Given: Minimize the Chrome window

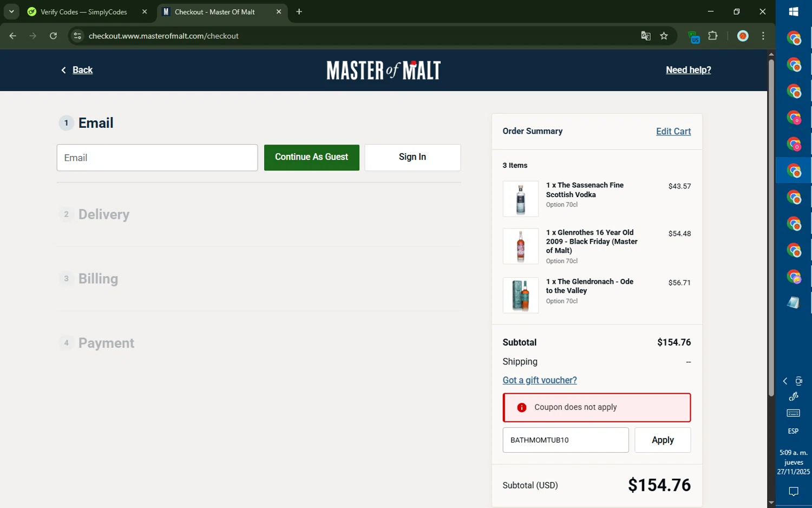Looking at the screenshot, I should tap(711, 11).
